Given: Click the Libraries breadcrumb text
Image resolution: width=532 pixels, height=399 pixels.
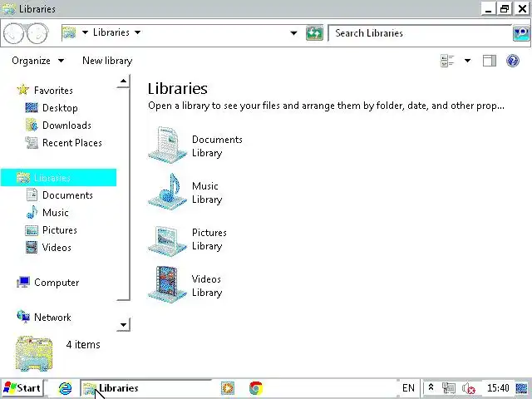Looking at the screenshot, I should (111, 32).
